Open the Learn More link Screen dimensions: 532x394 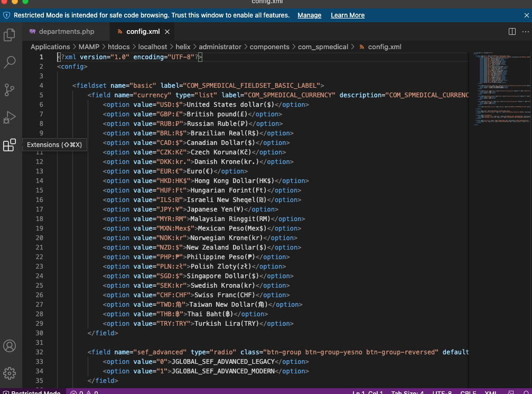click(x=347, y=15)
